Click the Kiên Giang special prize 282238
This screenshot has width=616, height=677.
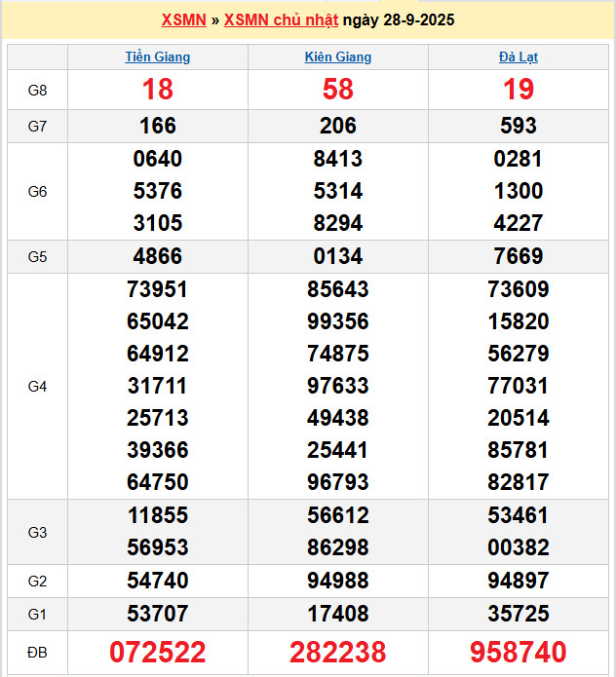pos(338,652)
